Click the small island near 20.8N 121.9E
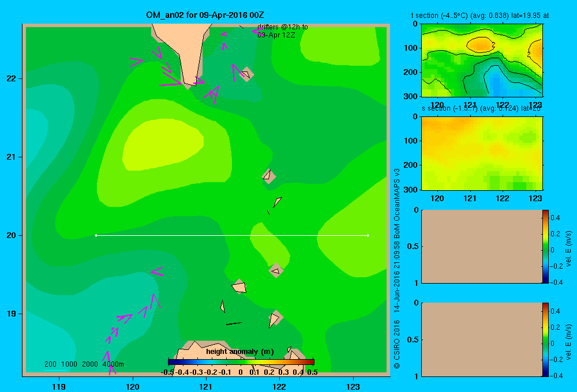The width and height of the screenshot is (577, 392). pyautogui.click(x=269, y=176)
